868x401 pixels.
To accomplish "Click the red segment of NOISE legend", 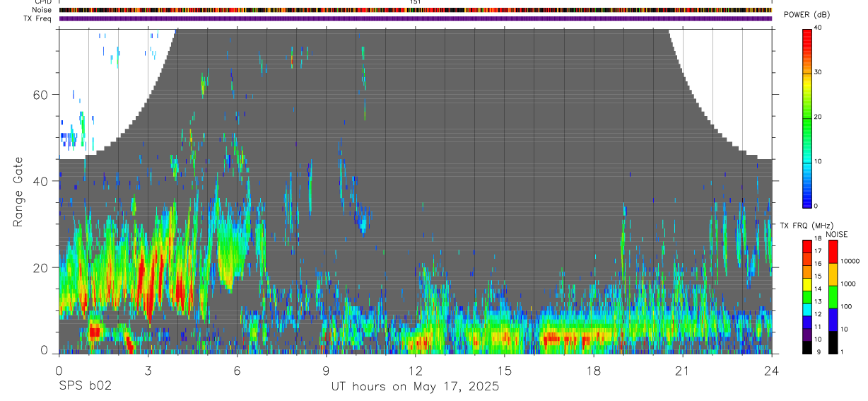I will click(x=833, y=252).
